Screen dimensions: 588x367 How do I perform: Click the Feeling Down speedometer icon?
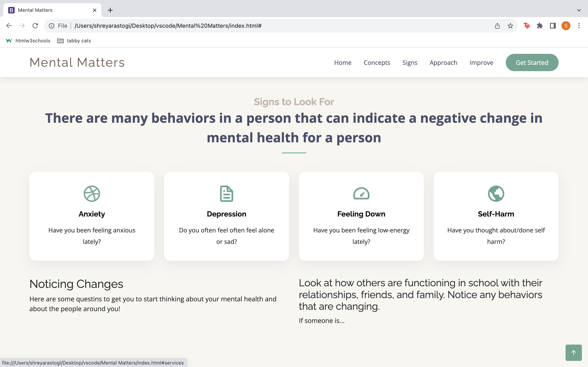click(361, 193)
